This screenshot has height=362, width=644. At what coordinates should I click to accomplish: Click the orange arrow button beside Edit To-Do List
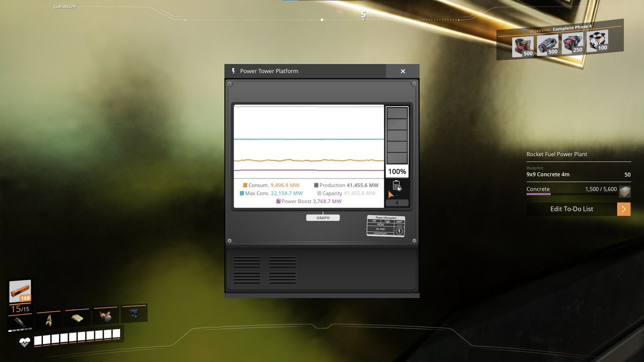[624, 209]
